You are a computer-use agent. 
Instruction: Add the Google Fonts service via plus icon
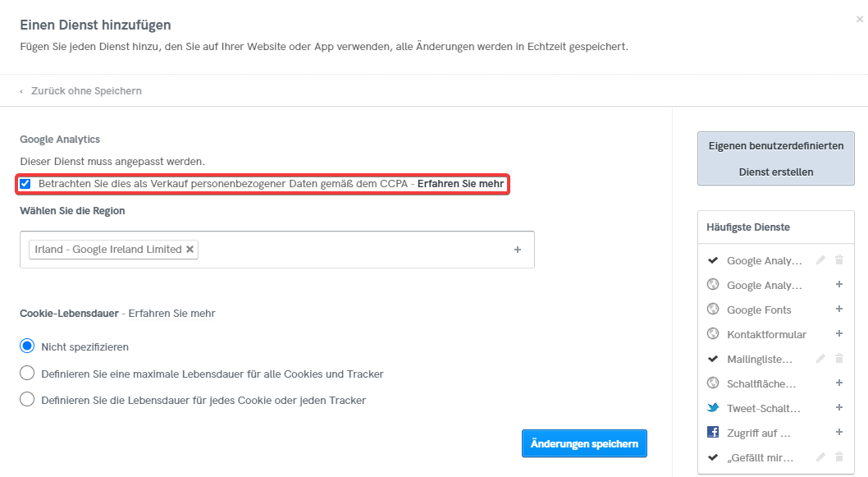click(x=838, y=310)
